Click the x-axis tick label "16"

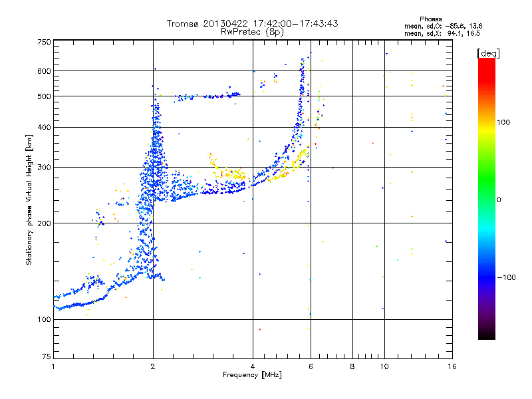point(452,366)
